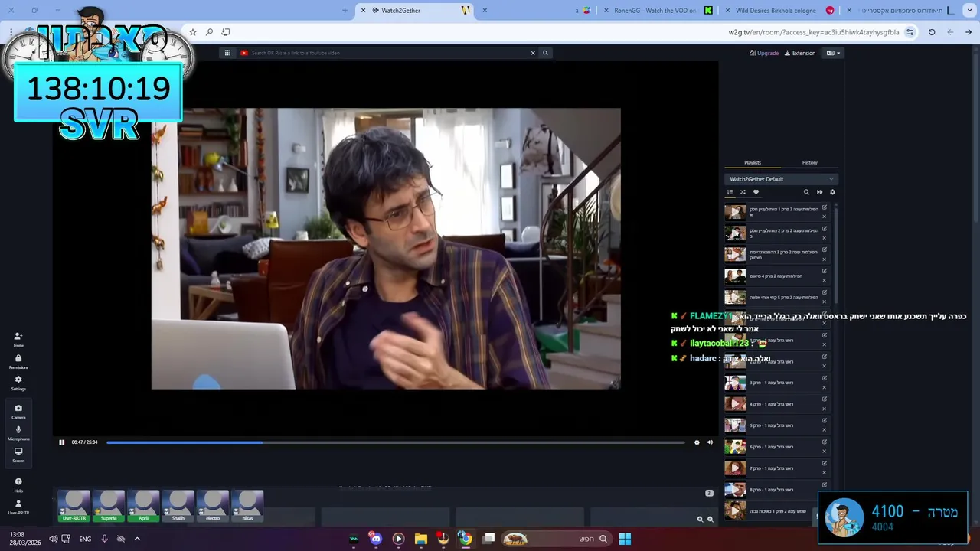Switch to the Playlists tab
980x551 pixels.
coord(753,162)
